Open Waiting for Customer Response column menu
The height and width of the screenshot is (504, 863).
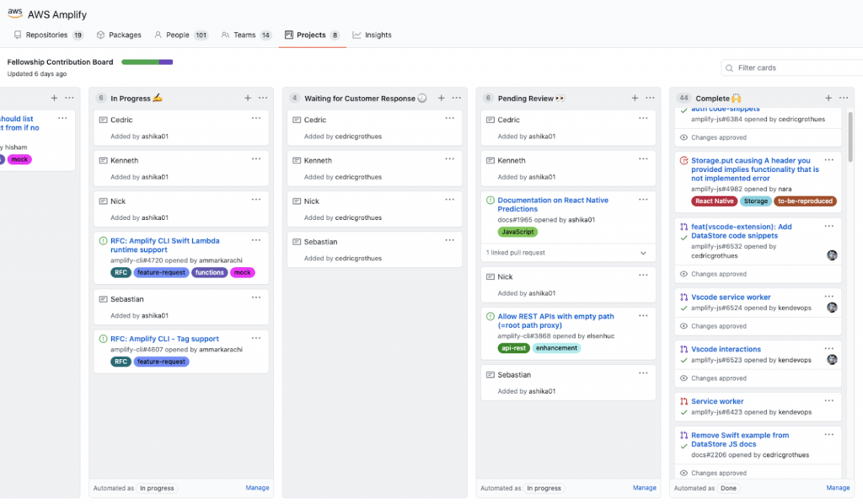(457, 98)
